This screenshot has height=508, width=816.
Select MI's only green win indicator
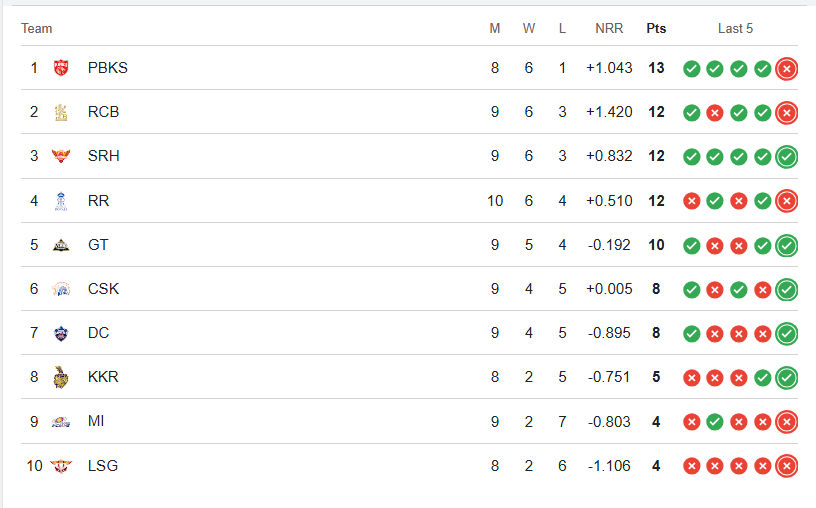(x=715, y=422)
